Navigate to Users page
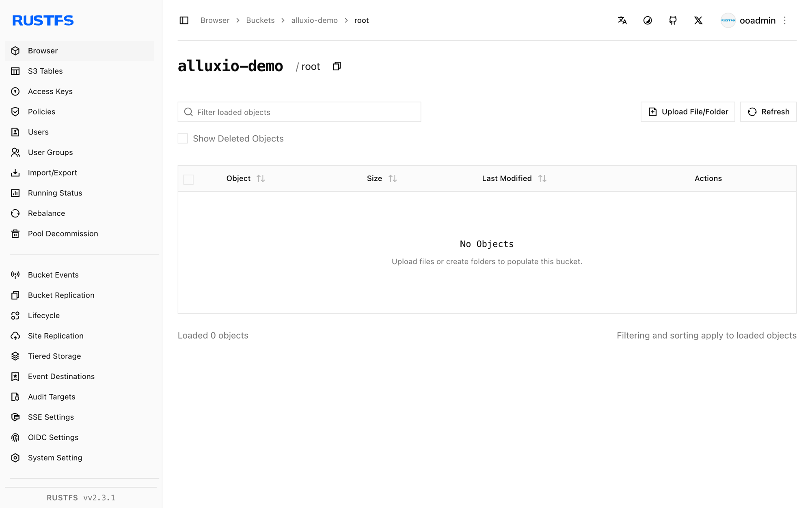 click(x=80, y=132)
